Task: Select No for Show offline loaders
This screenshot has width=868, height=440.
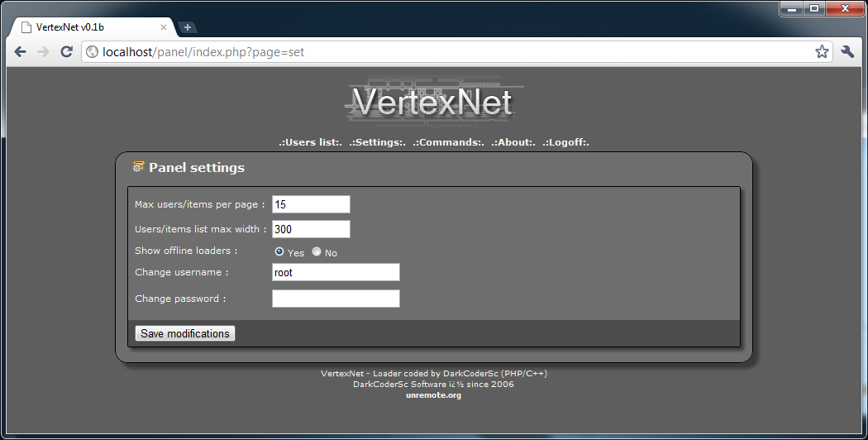Action: point(317,251)
